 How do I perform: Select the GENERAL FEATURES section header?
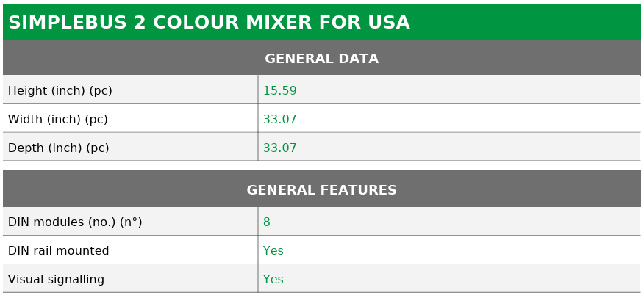click(321, 190)
